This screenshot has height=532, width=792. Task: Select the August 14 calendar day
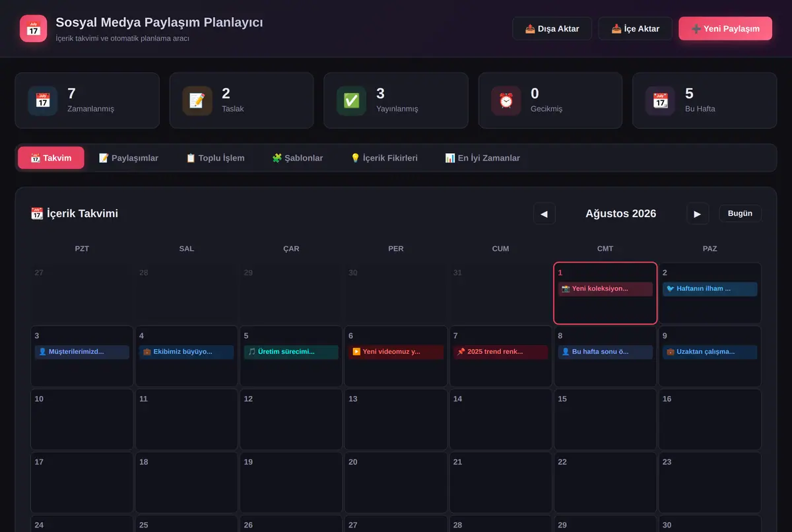click(500, 419)
